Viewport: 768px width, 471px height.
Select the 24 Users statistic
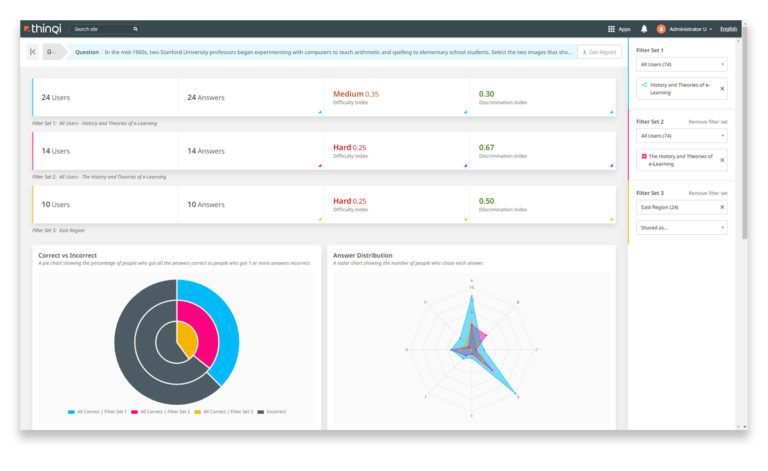[55, 97]
